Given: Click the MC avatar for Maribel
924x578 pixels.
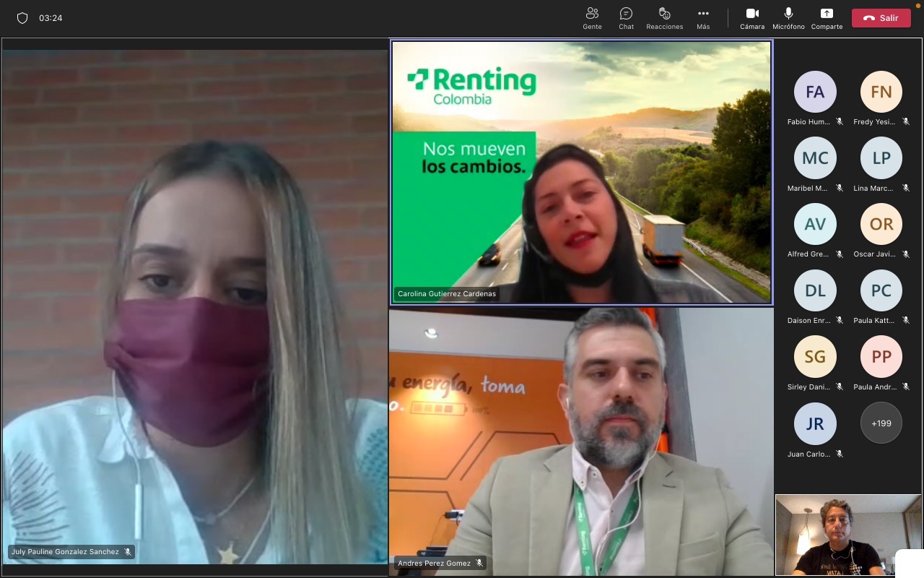Looking at the screenshot, I should [815, 158].
